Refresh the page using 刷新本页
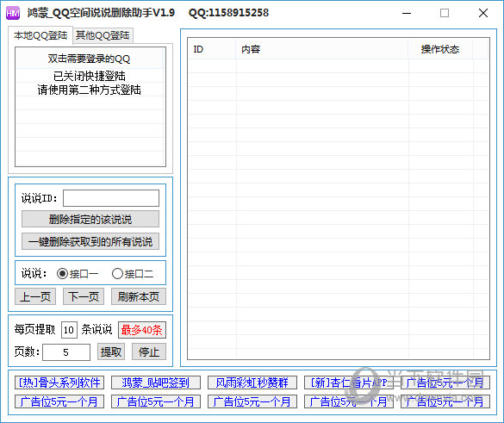Screen dimensions: 504x423 [139, 296]
